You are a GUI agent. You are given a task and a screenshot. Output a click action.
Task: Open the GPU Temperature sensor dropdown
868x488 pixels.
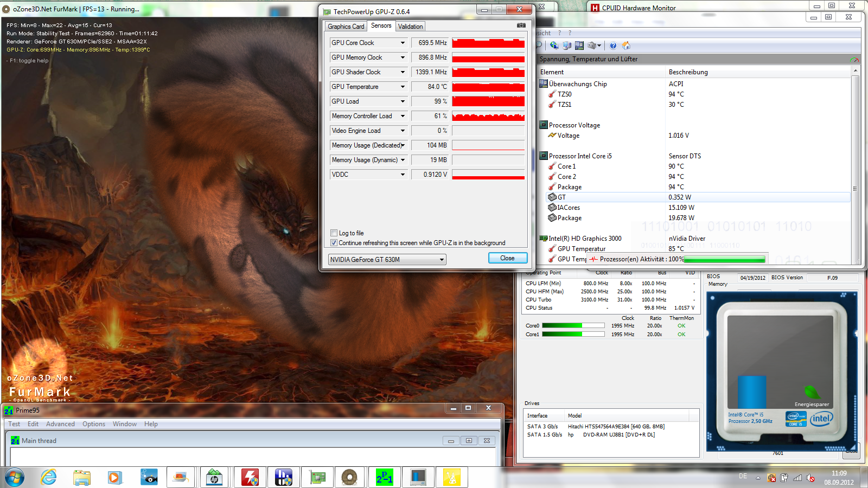pyautogui.click(x=403, y=87)
